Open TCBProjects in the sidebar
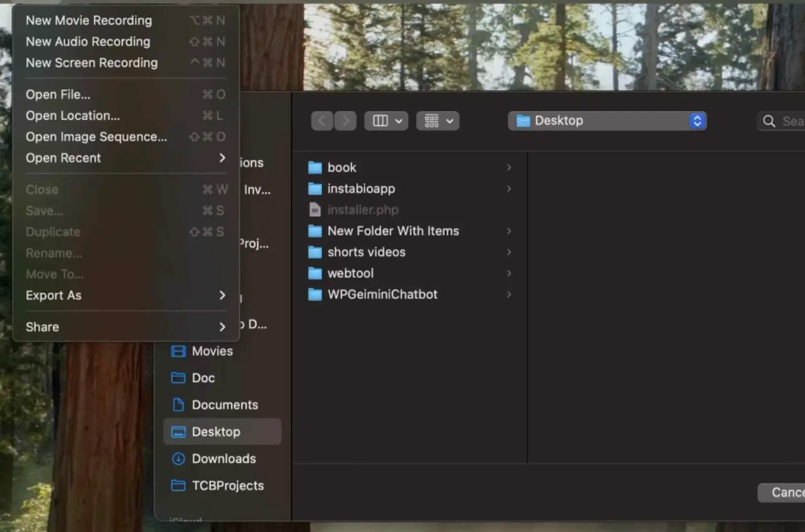Viewport: 805px width, 532px height. pyautogui.click(x=222, y=486)
